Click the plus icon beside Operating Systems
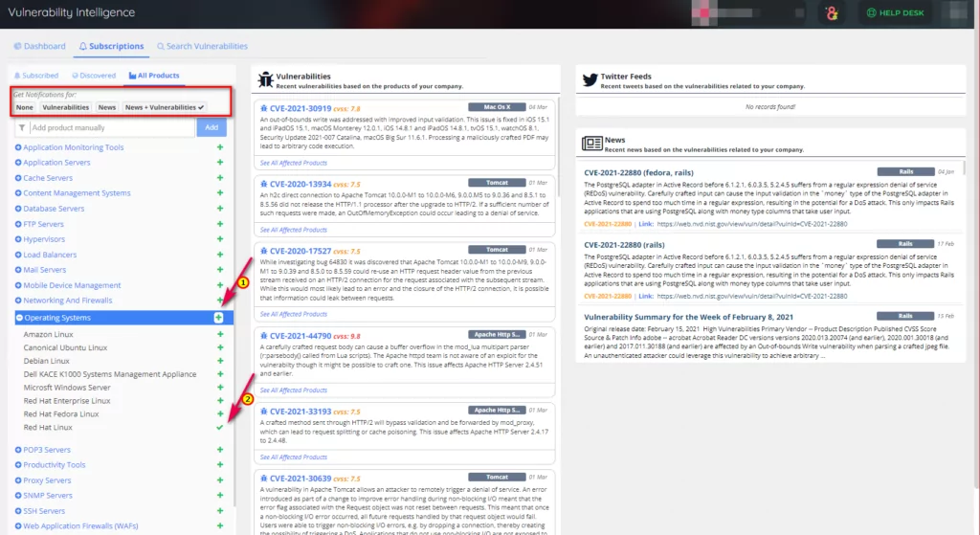Viewport: 980px width, 535px height. [219, 317]
